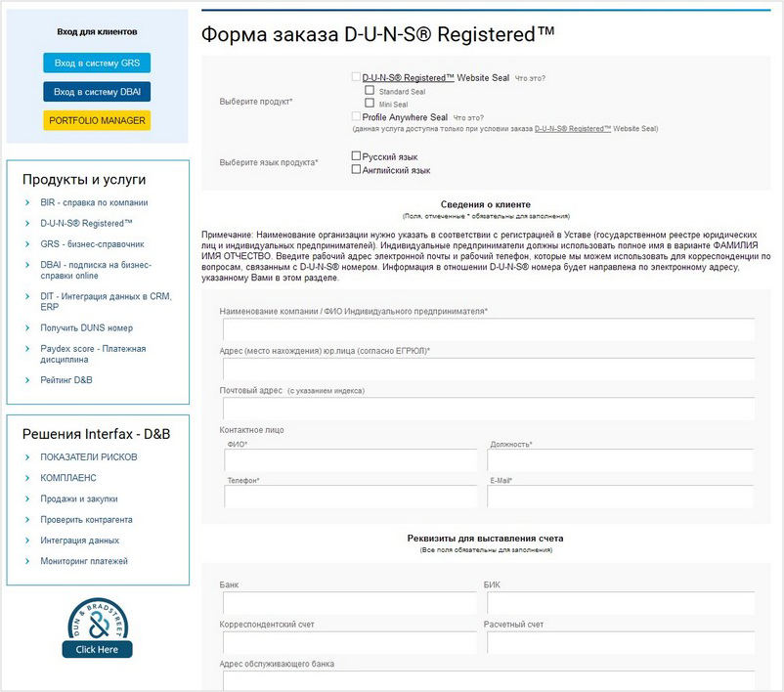Click the Расчетный счет field
784x692 pixels.
pos(621,642)
